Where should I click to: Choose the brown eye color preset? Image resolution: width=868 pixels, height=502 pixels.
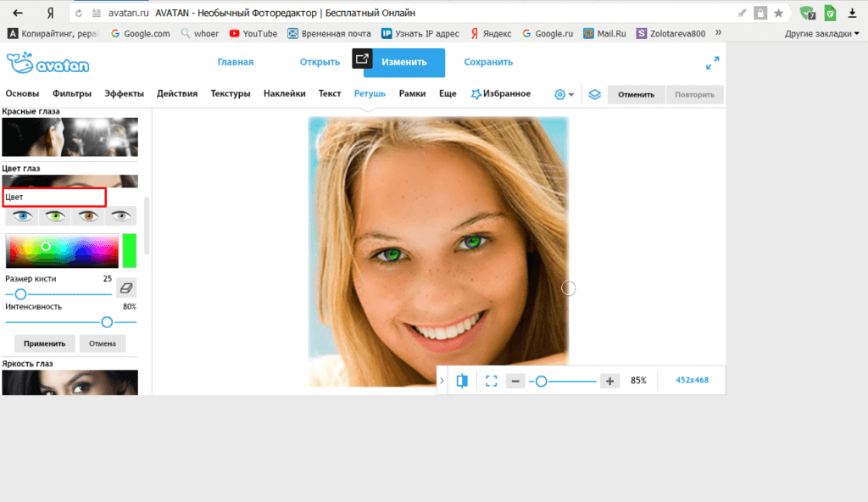click(x=88, y=217)
